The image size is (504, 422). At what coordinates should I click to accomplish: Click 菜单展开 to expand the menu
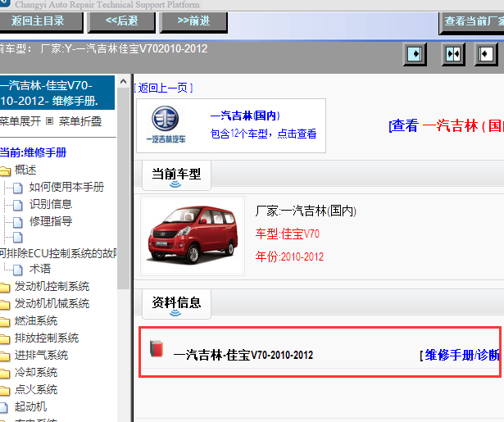pos(20,121)
